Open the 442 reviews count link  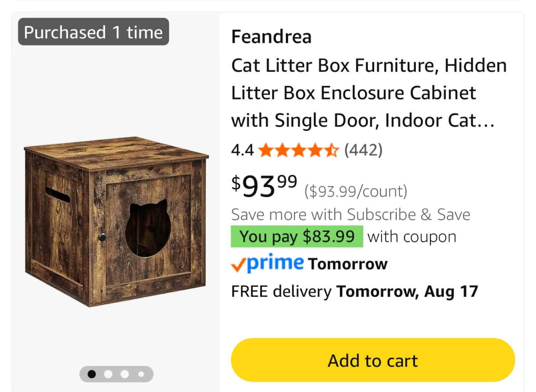pos(363,150)
